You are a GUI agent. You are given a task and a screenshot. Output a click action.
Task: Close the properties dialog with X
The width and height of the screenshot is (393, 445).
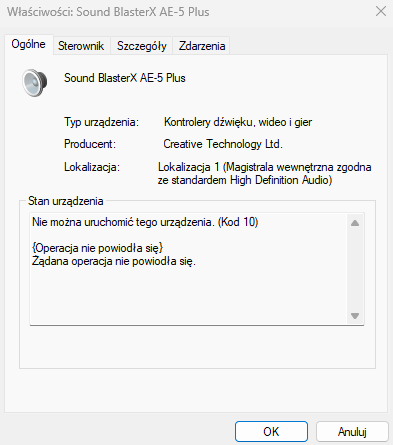pyautogui.click(x=381, y=11)
